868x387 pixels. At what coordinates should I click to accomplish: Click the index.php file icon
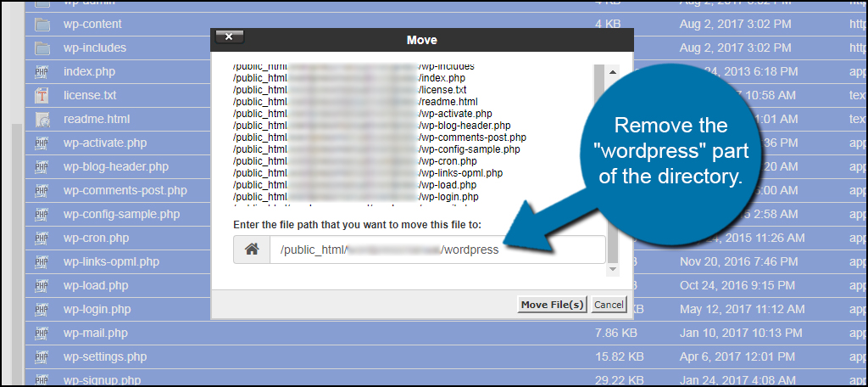(x=42, y=71)
